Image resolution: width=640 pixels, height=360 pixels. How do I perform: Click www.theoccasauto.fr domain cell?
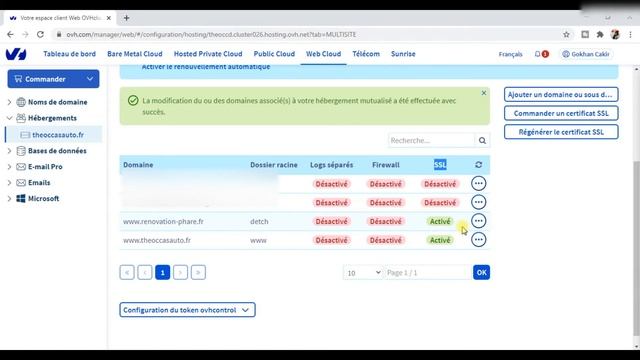click(x=157, y=240)
